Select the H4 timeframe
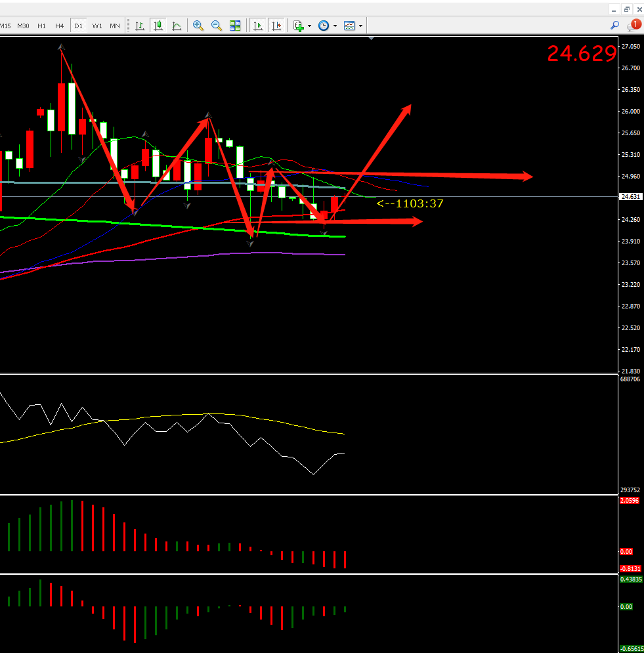The width and height of the screenshot is (644, 653). pos(60,26)
